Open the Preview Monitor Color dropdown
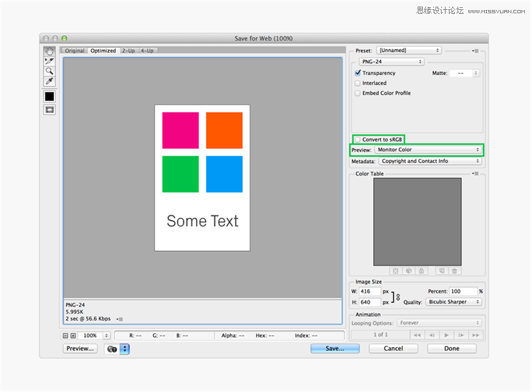 coord(428,149)
